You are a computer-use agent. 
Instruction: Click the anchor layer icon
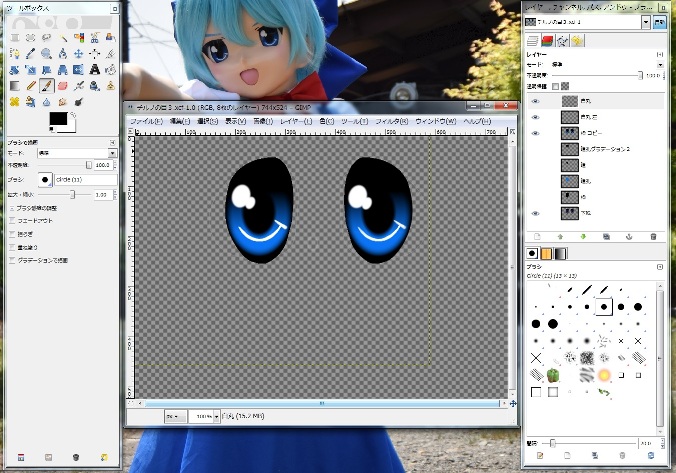click(x=629, y=237)
